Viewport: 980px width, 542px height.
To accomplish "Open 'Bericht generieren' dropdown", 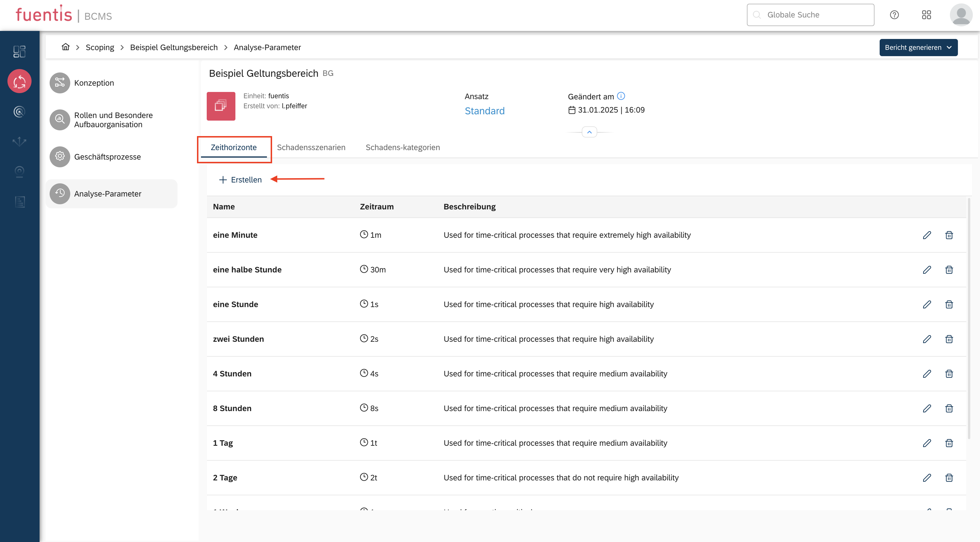I will tap(918, 48).
